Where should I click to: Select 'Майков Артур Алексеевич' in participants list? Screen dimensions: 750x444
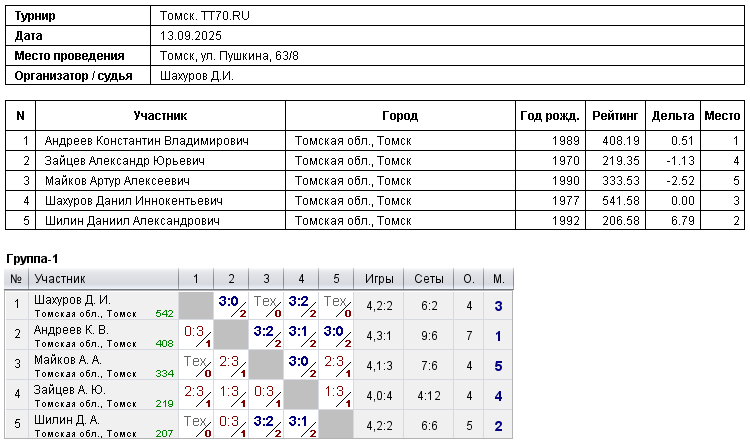click(x=117, y=181)
